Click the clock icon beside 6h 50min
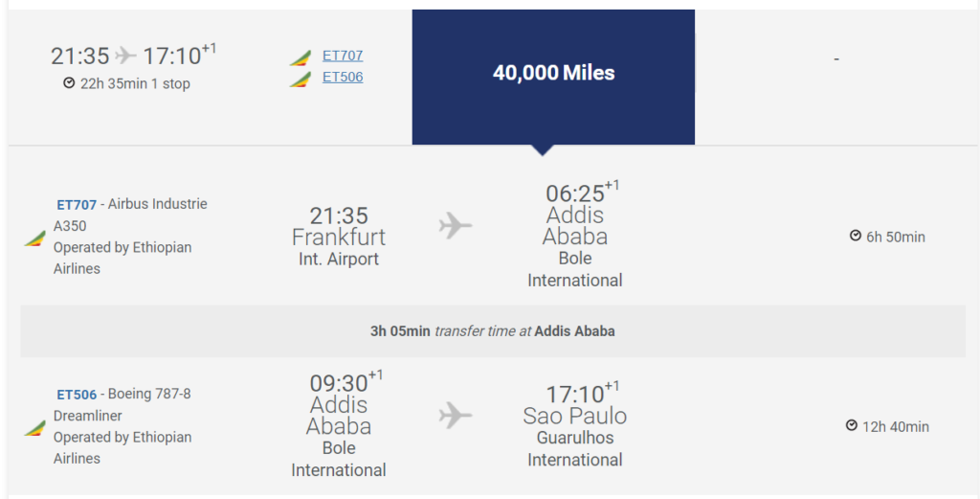 [x=856, y=236]
